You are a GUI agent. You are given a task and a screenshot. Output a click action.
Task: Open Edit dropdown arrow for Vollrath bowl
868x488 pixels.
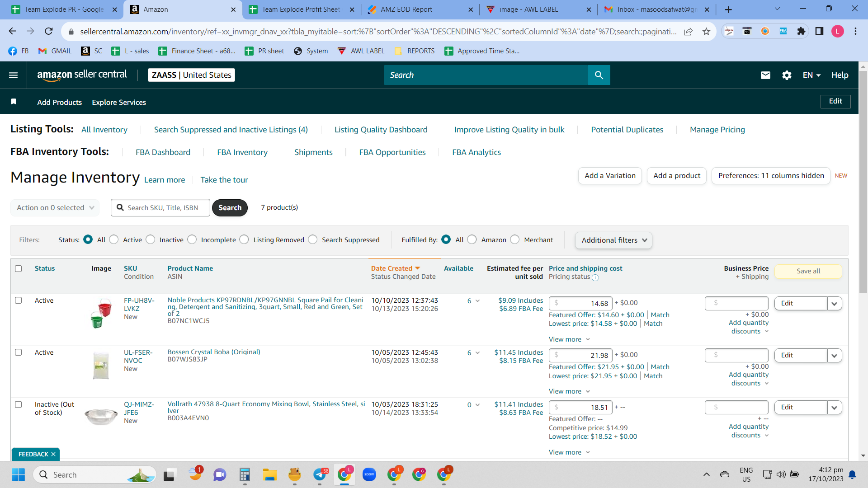point(835,408)
